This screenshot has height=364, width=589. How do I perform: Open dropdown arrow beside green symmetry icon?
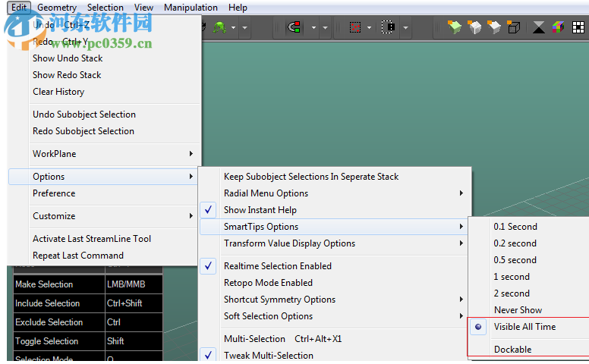(233, 28)
